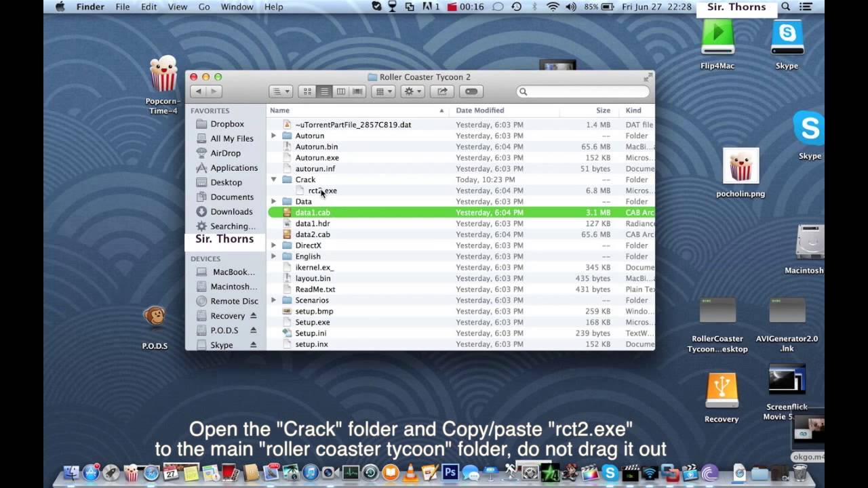Open the Window menu

click(x=237, y=7)
